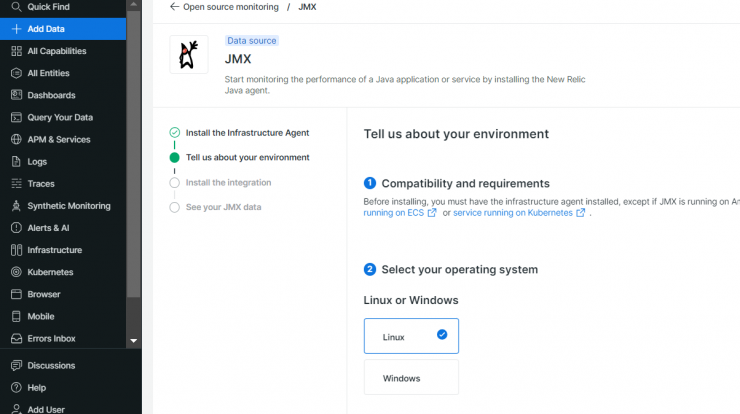Click Tell us about your environment step label
Viewport: 740px width, 414px height.
click(247, 158)
